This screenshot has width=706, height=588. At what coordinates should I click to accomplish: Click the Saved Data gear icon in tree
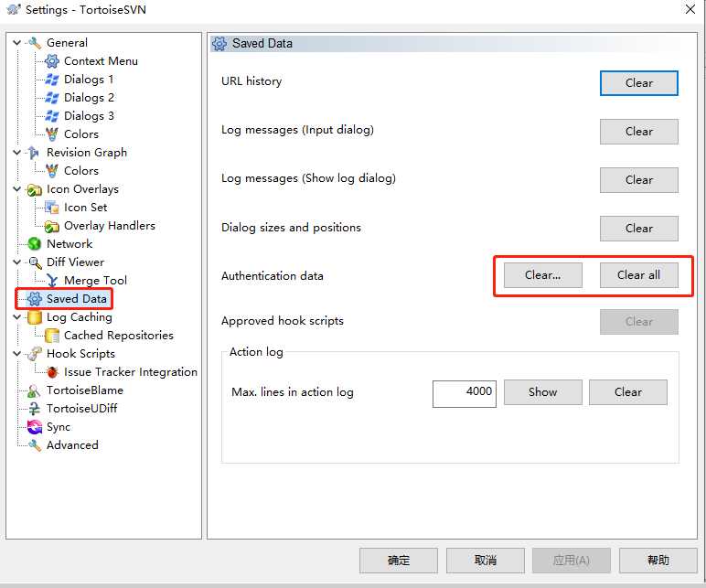35,299
